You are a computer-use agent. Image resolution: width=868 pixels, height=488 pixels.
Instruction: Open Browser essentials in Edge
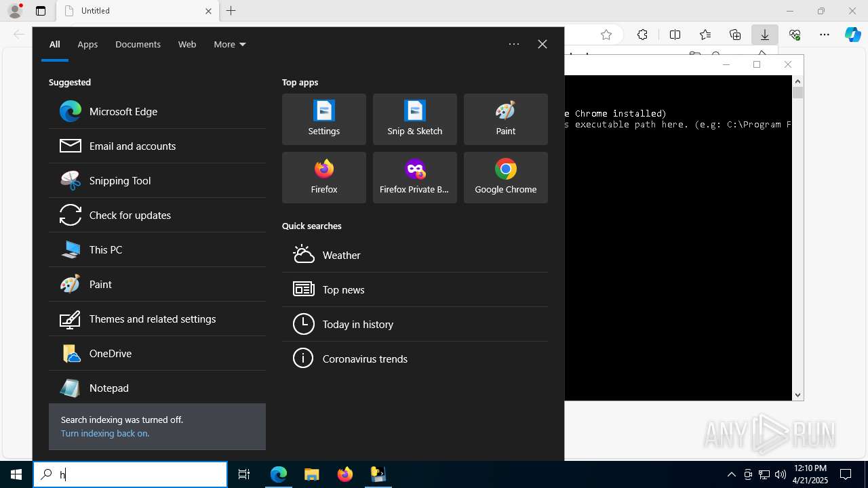(795, 35)
